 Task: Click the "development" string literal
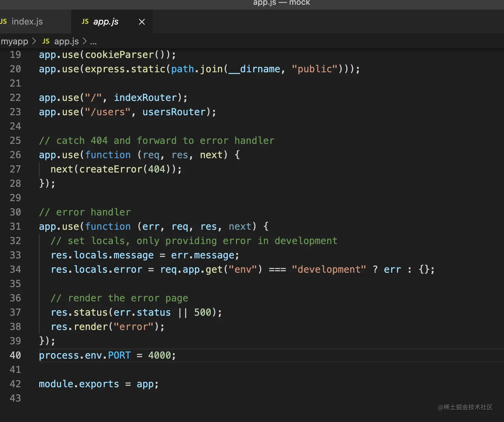[329, 269]
